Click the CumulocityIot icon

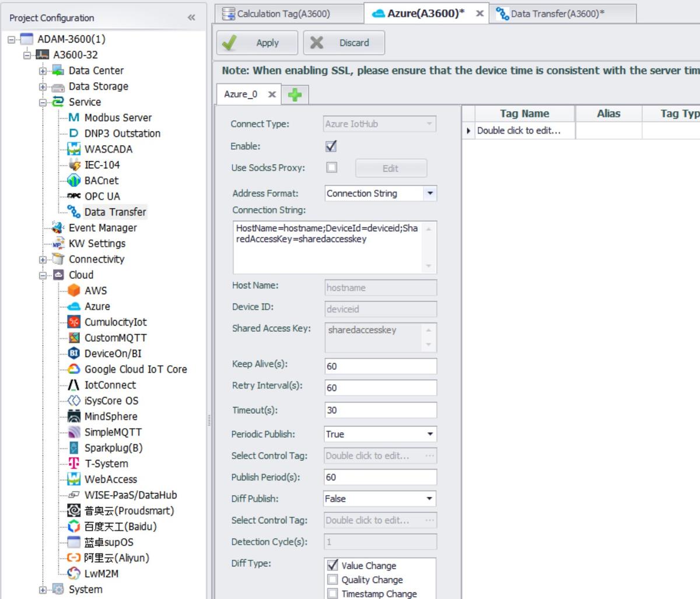[x=74, y=322]
